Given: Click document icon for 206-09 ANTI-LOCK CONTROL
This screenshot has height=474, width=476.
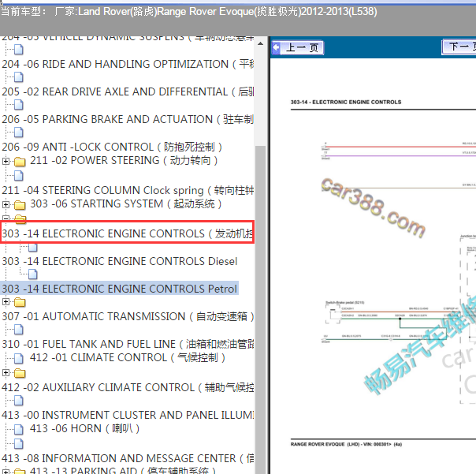Looking at the screenshot, I should tap(18, 132).
